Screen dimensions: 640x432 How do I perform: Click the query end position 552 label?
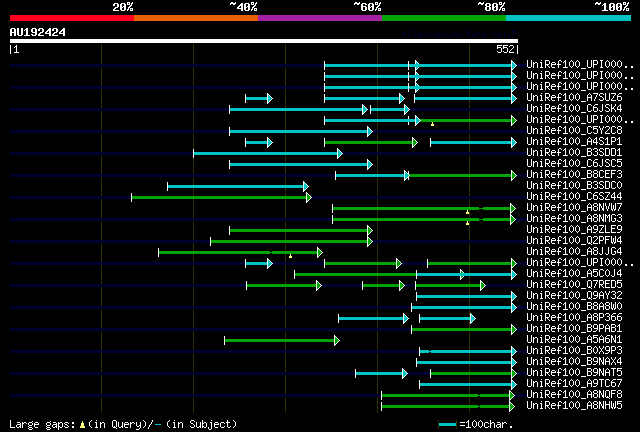coord(505,49)
